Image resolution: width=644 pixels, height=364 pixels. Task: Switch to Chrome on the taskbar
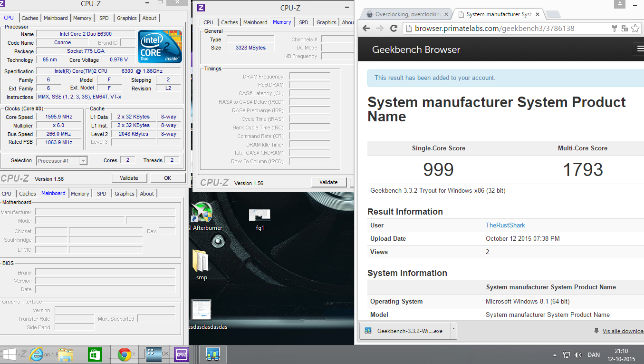pyautogui.click(x=125, y=354)
